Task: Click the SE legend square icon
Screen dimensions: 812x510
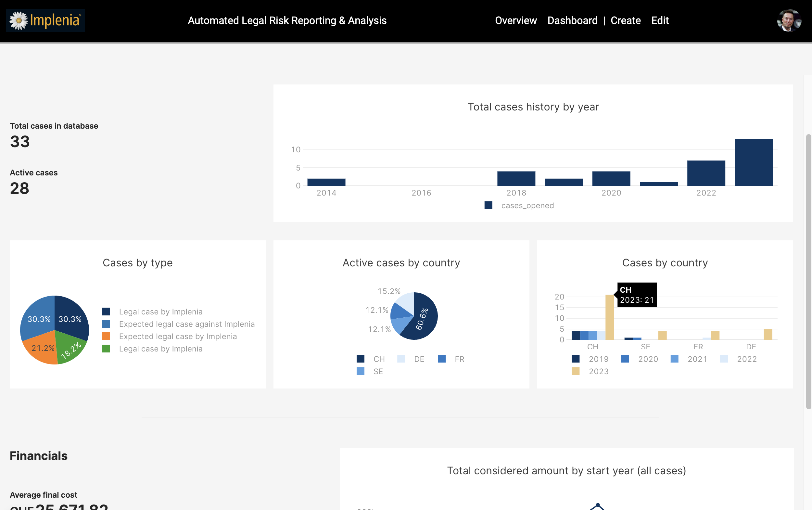Action: pos(361,371)
